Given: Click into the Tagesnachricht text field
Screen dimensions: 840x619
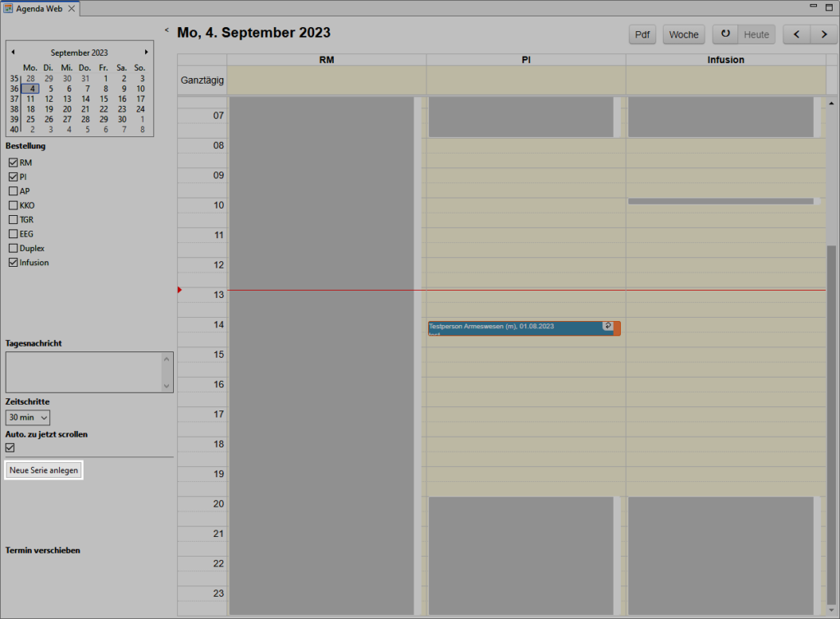Looking at the screenshot, I should [x=84, y=372].
